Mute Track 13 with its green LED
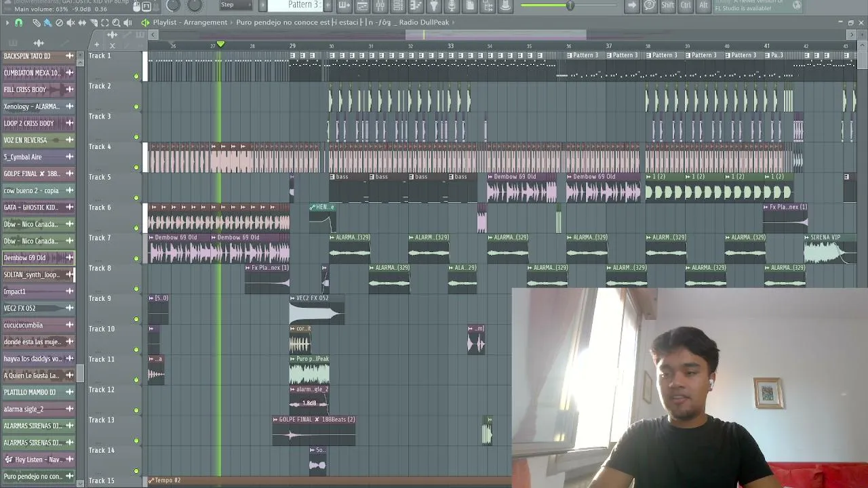The width and height of the screenshot is (868, 488). click(x=136, y=441)
